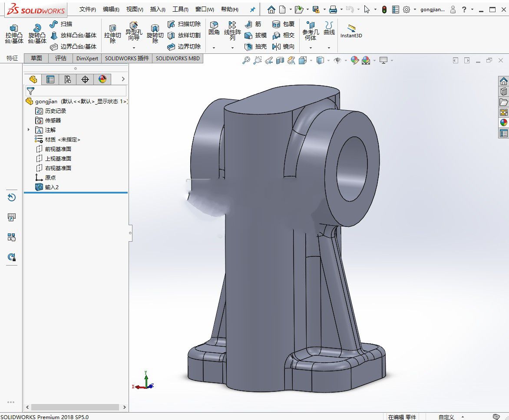509x420 pixels.
Task: Select the Linear Pattern tool (线性阵列)
Action: coord(232,30)
